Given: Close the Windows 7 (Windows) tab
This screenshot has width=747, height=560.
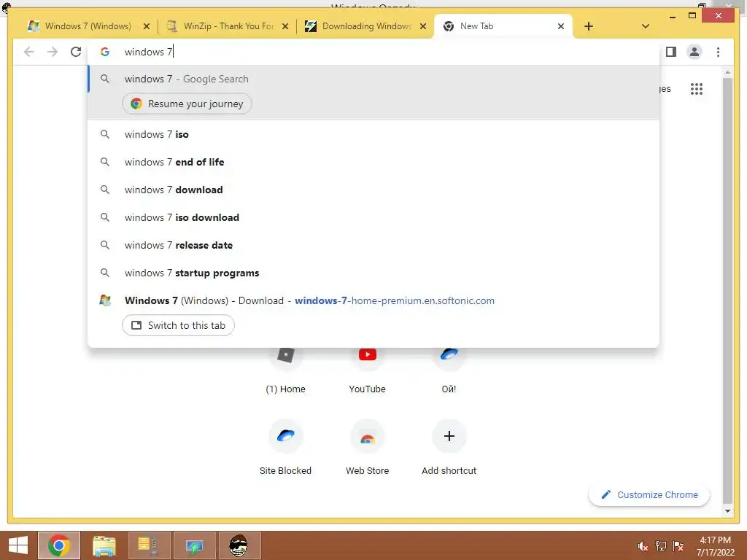Looking at the screenshot, I should point(147,26).
